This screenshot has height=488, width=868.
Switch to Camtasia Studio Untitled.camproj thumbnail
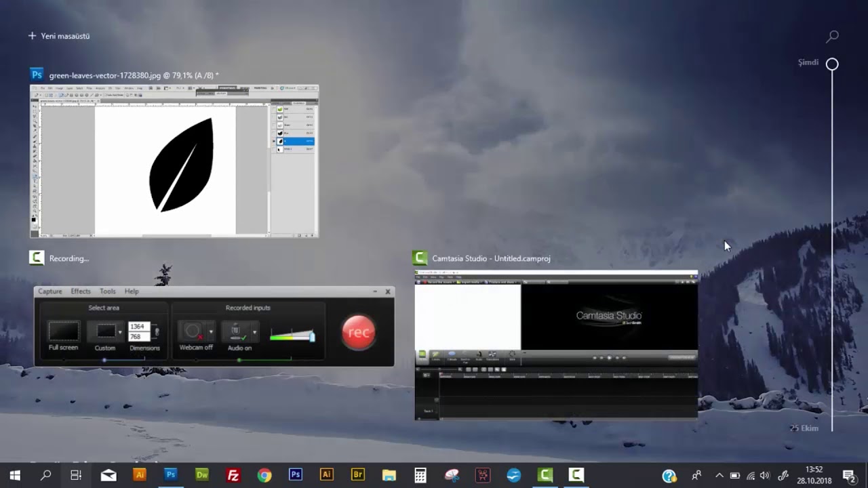tap(556, 345)
